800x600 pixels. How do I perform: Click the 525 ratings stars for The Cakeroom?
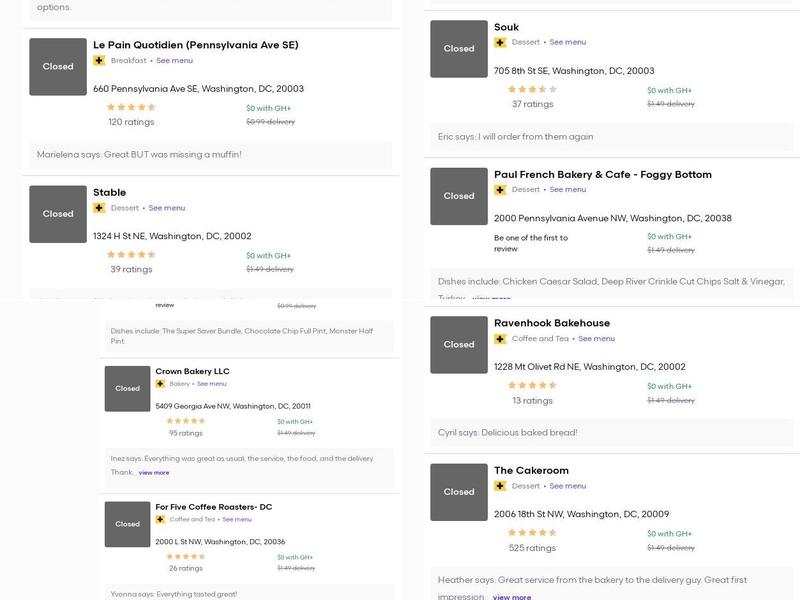pos(532,533)
